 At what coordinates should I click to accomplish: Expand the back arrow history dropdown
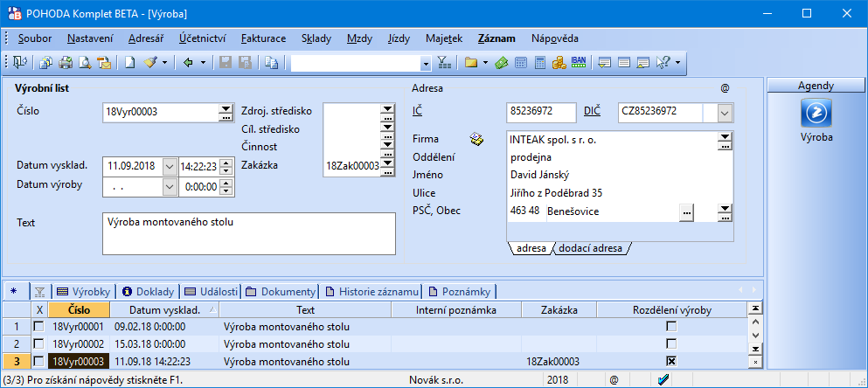click(203, 63)
